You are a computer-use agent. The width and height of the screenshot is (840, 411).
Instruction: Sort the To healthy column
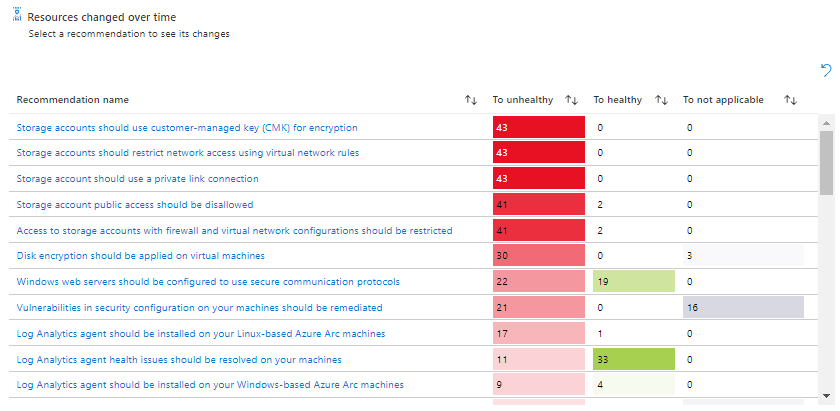[x=661, y=100]
